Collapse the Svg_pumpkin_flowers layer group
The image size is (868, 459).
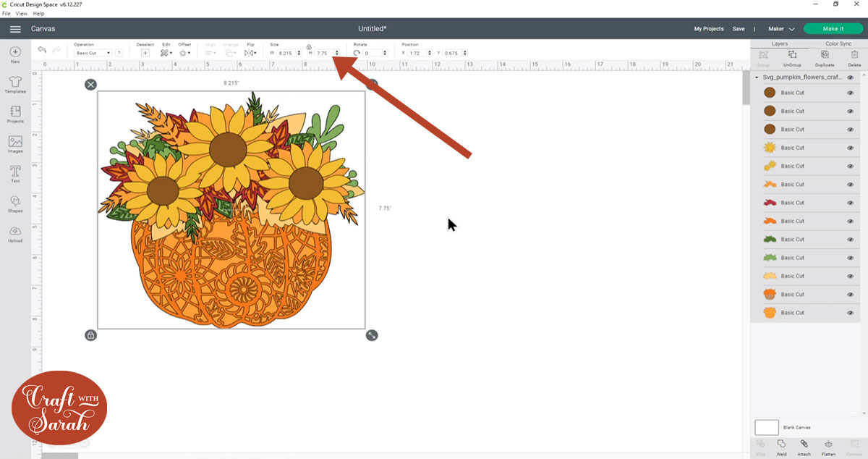(757, 77)
